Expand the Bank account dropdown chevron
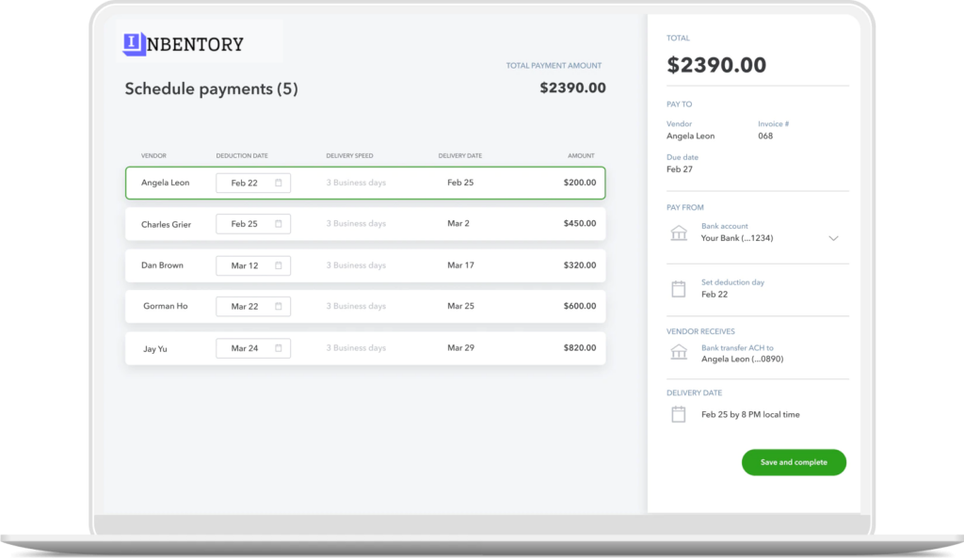The width and height of the screenshot is (964, 560). pyautogui.click(x=833, y=238)
